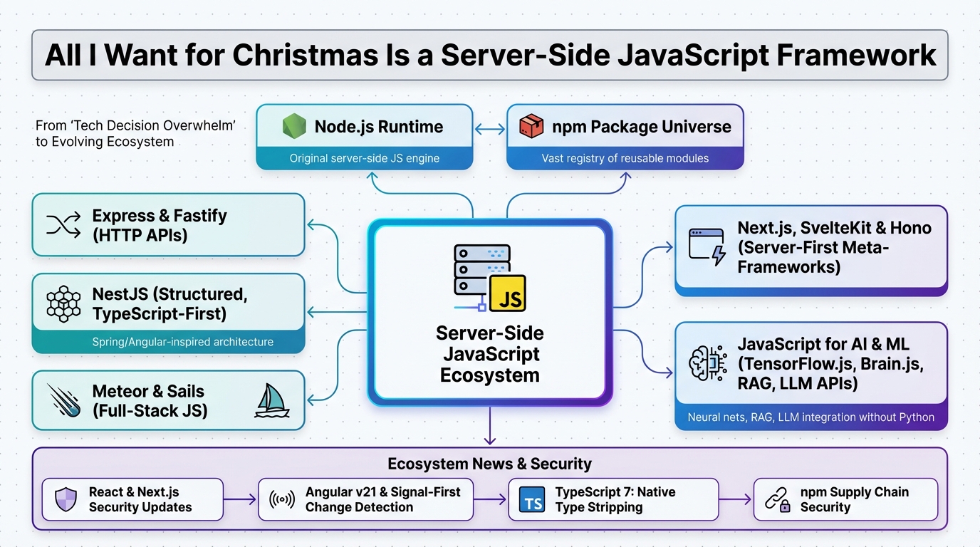Select the Node.js Runtime card title
980x547 pixels.
pyautogui.click(x=378, y=127)
